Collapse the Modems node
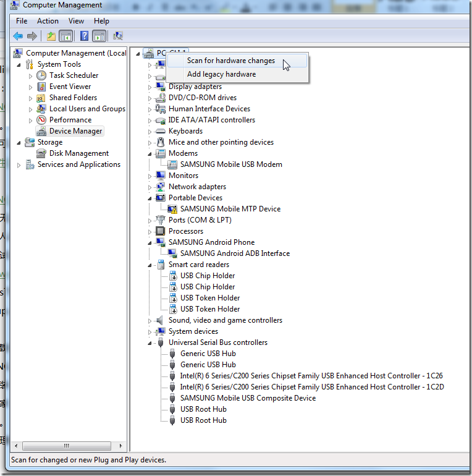The height and width of the screenshot is (476, 472). [150, 154]
